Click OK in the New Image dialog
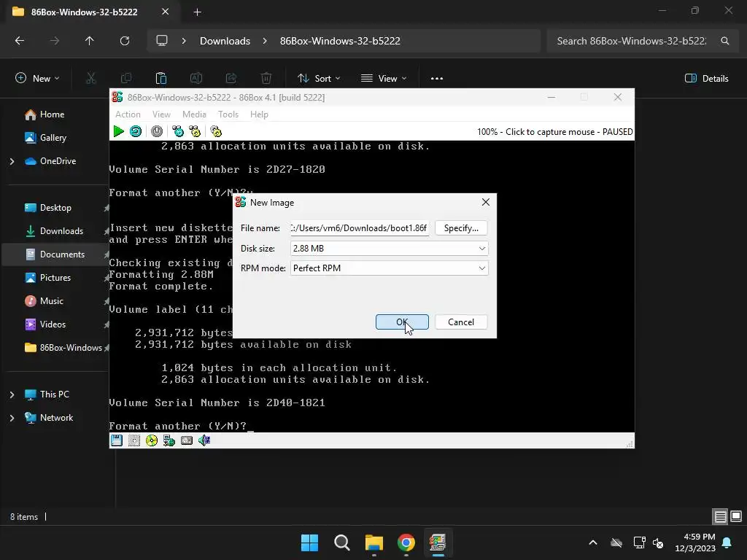Viewport: 747px width, 560px height. coord(402,322)
